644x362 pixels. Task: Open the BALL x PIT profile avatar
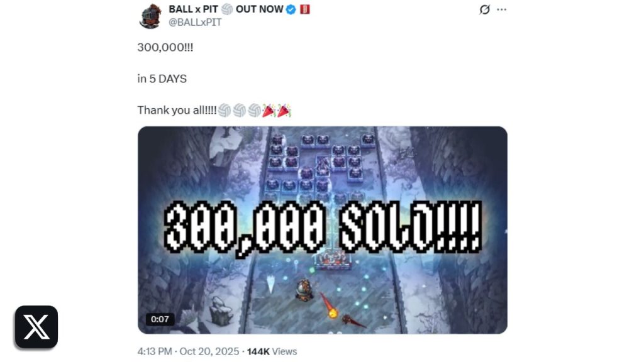[150, 16]
